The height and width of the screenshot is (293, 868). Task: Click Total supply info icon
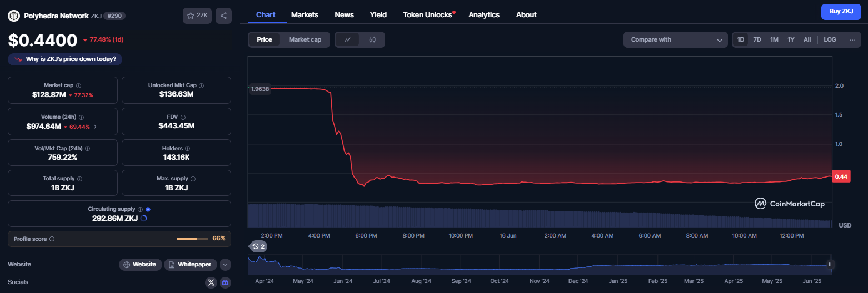pyautogui.click(x=80, y=179)
